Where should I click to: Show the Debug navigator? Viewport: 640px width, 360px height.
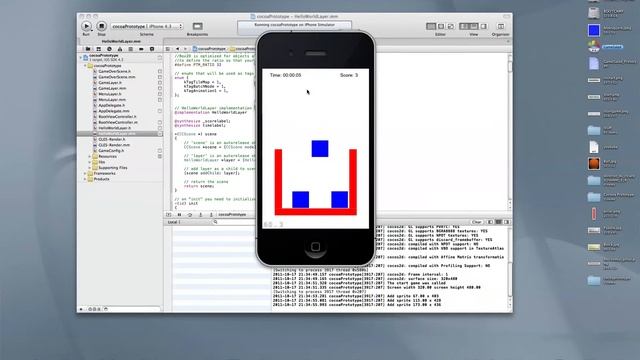pyautogui.click(x=130, y=49)
